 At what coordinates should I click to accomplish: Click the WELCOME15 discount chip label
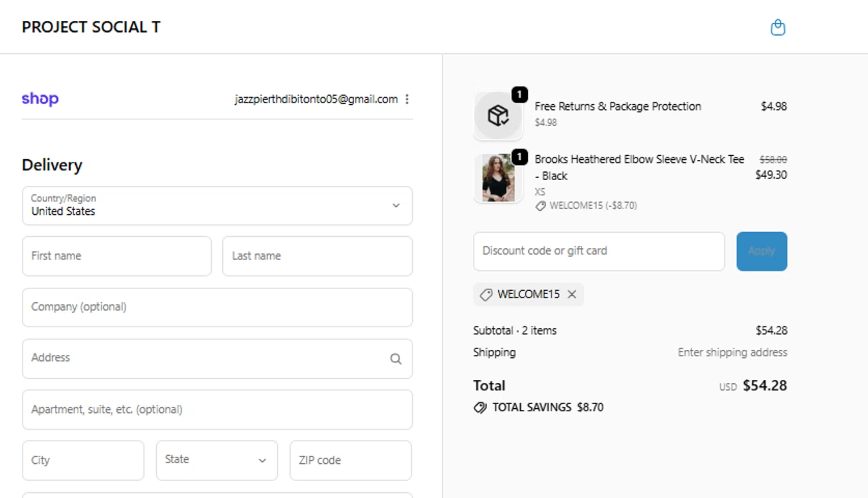[x=528, y=294]
